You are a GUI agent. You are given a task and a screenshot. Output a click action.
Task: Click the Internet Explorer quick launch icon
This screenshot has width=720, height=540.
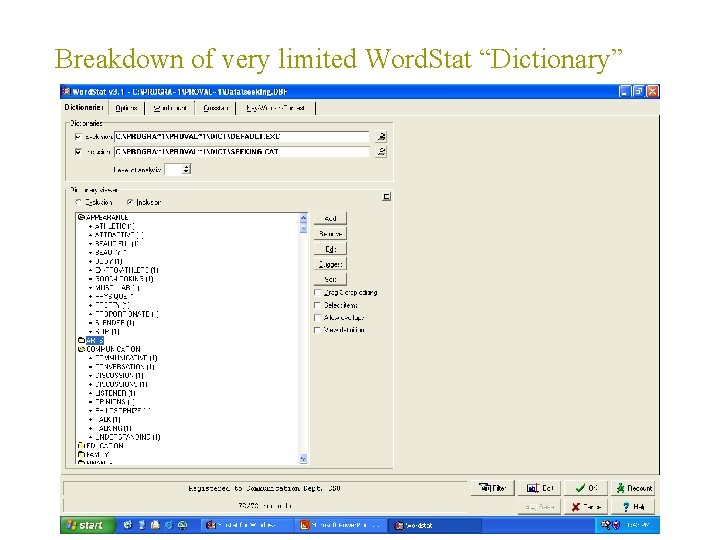tap(169, 525)
